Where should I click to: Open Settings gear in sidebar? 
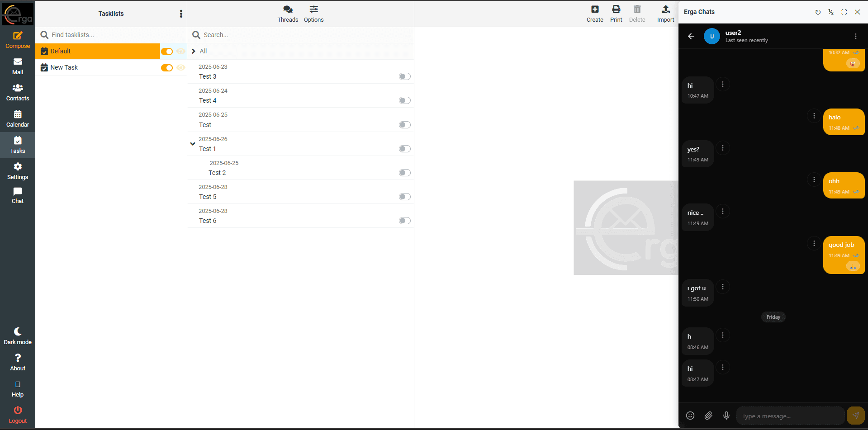(18, 171)
